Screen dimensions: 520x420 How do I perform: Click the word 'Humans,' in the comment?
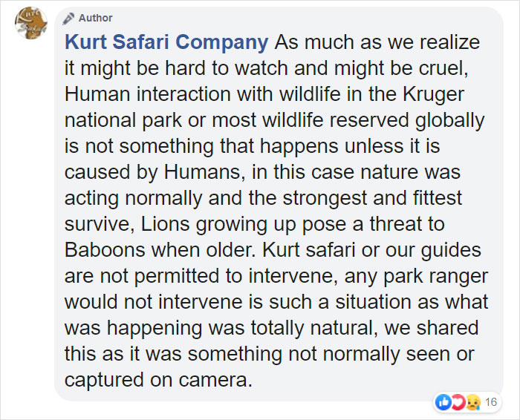(204, 172)
